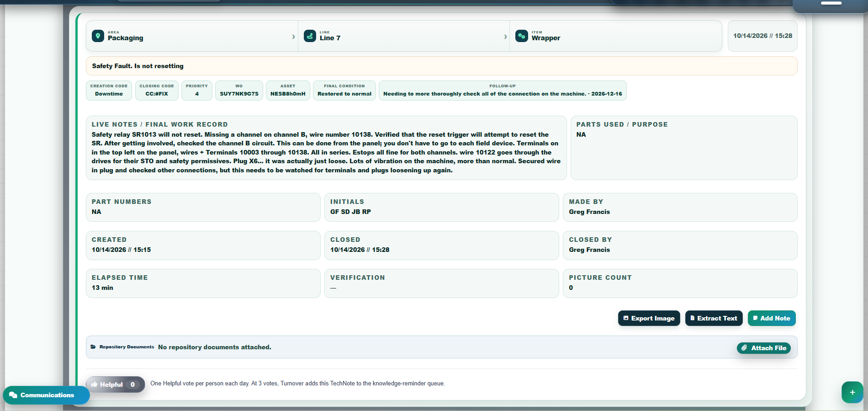Screen dimensions: 868x411
Task: Click the Parts Used / Purpose NA field
Action: click(x=684, y=148)
